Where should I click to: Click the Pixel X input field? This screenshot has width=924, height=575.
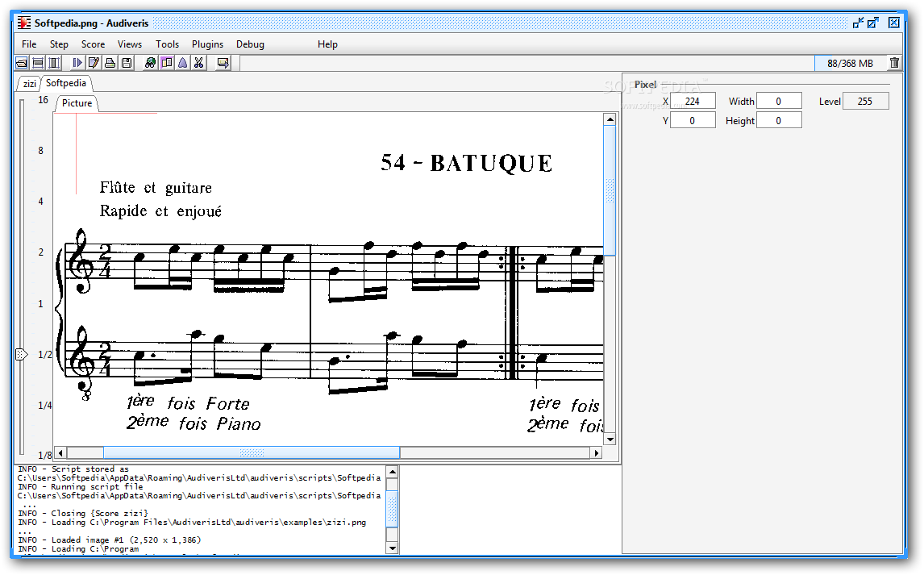click(693, 102)
